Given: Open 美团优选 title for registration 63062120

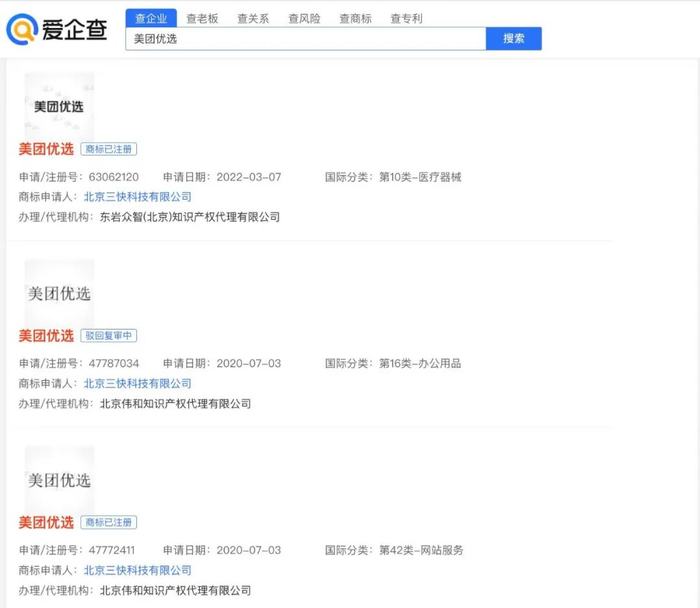Looking at the screenshot, I should pyautogui.click(x=46, y=149).
